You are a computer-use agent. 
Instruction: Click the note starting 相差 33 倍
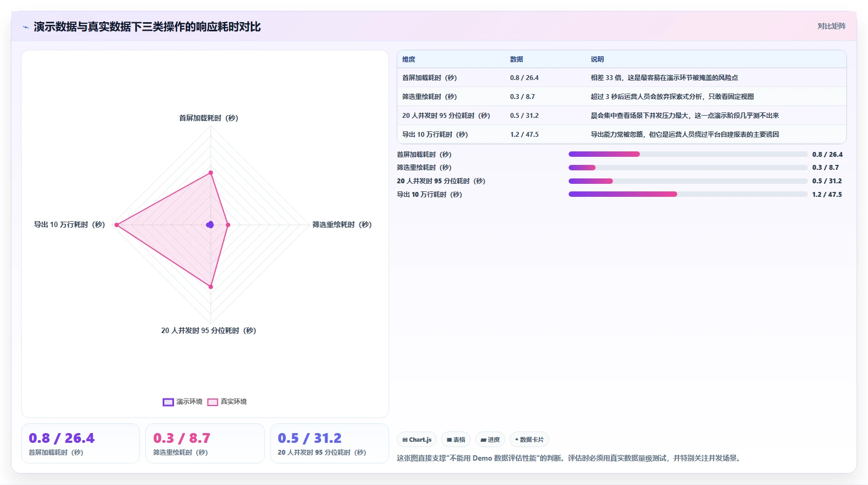pyautogui.click(x=664, y=78)
